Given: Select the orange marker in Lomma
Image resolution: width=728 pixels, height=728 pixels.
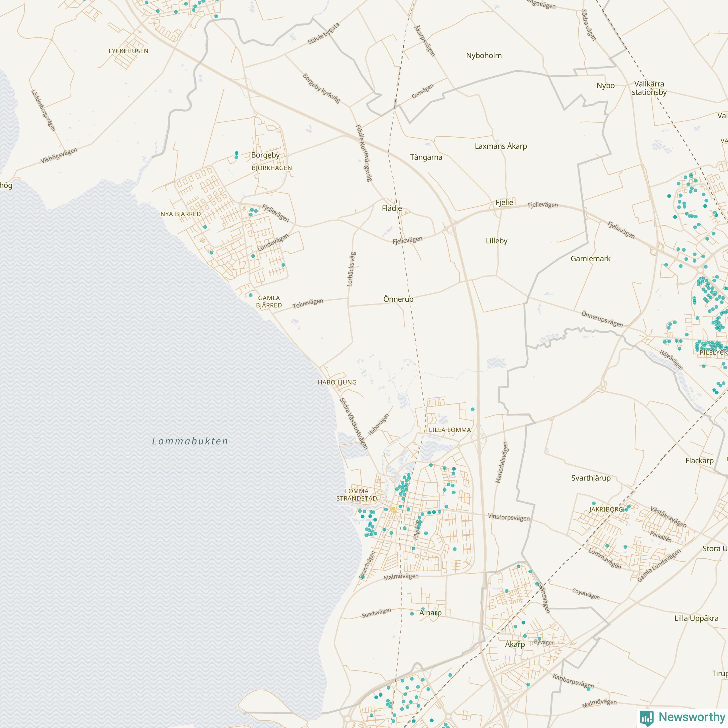Looking at the screenshot, I should (x=393, y=509).
